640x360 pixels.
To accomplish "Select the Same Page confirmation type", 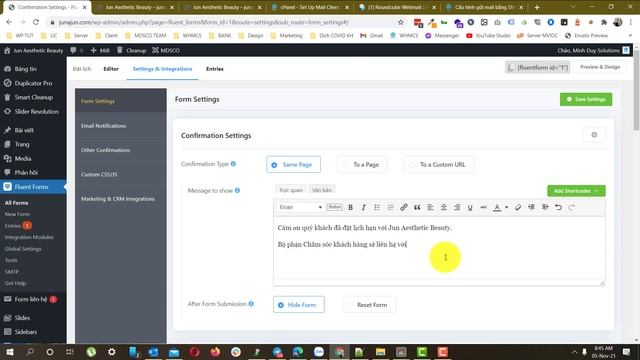I will coord(293,164).
